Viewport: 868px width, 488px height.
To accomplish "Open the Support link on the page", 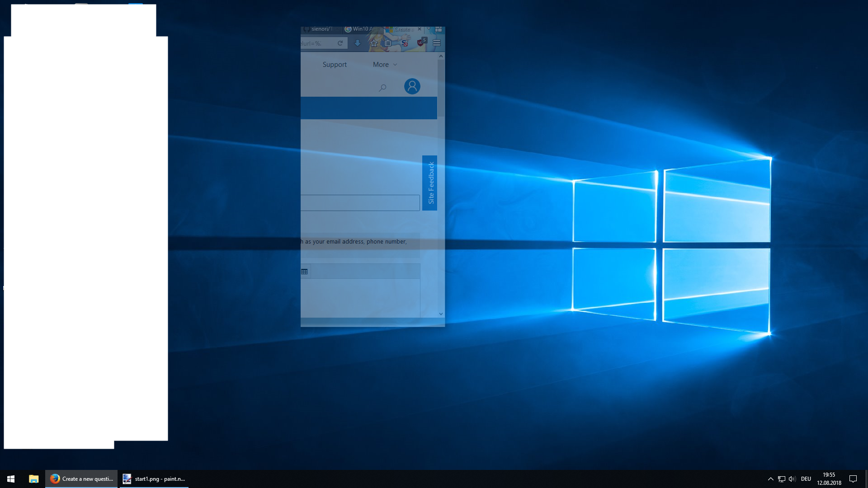I will coord(335,65).
